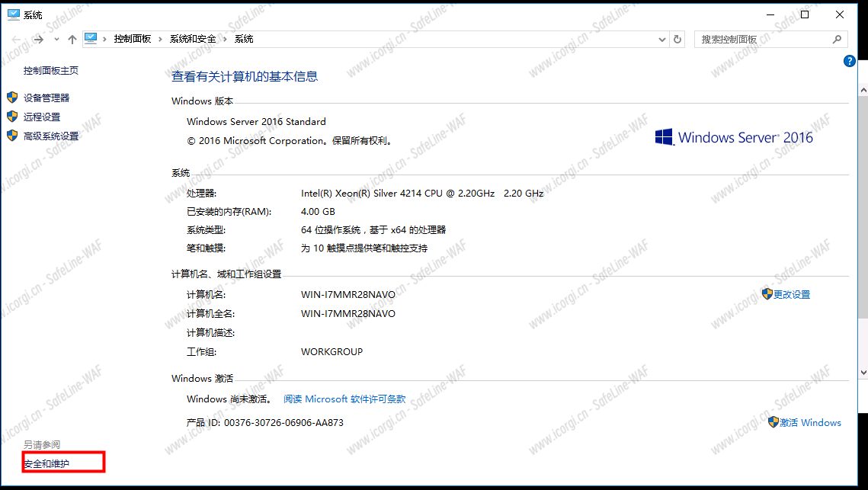868x490 pixels.
Task: Click 激活 Windows link
Action: click(x=810, y=422)
